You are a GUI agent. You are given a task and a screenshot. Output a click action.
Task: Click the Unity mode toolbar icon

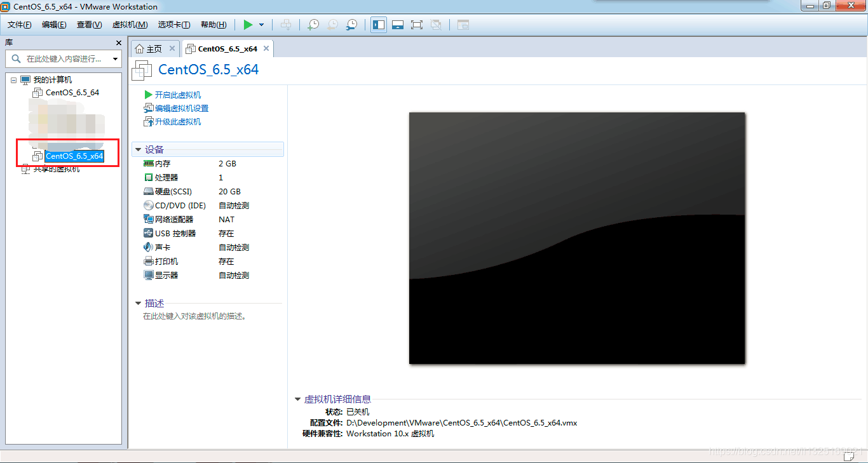[x=436, y=25]
